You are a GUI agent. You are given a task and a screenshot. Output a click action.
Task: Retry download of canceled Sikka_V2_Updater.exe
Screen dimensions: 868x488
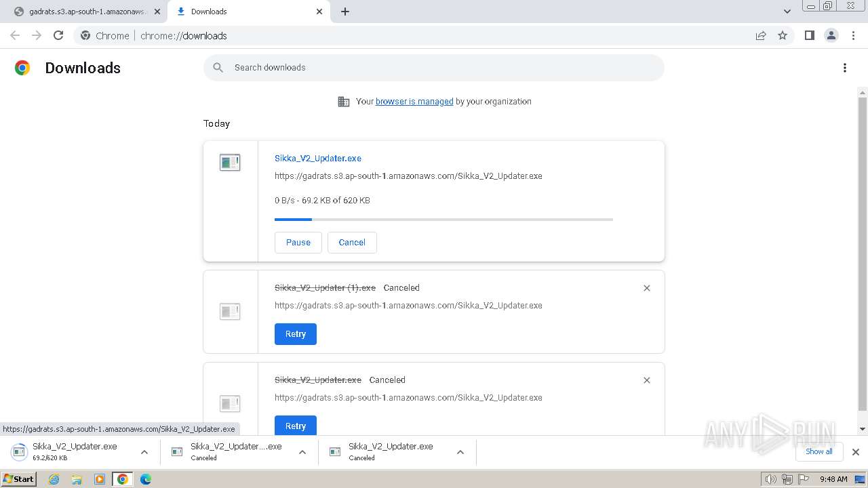click(296, 426)
